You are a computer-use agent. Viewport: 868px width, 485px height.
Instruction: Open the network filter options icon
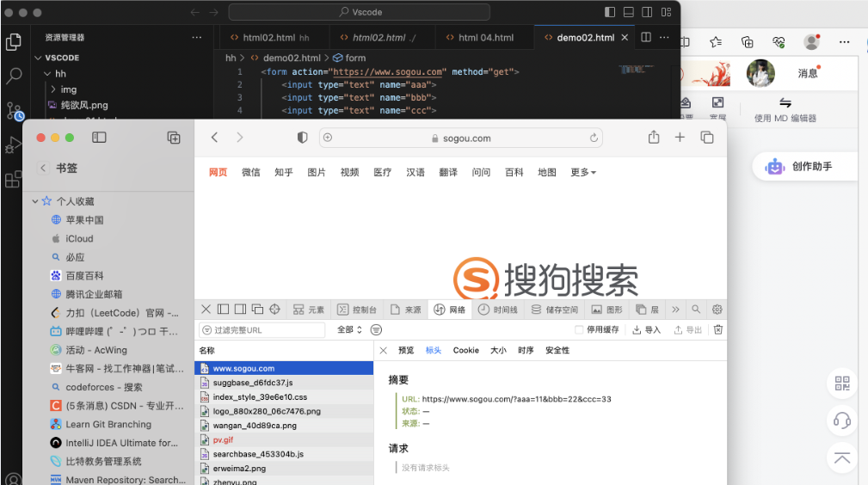[376, 330]
